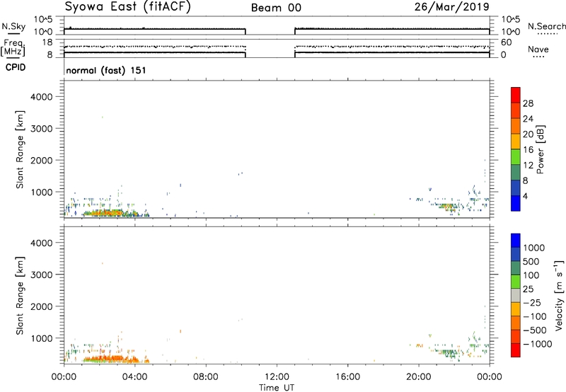
Task: Click the 'N.Sky' legend label
Action: (x=13, y=26)
